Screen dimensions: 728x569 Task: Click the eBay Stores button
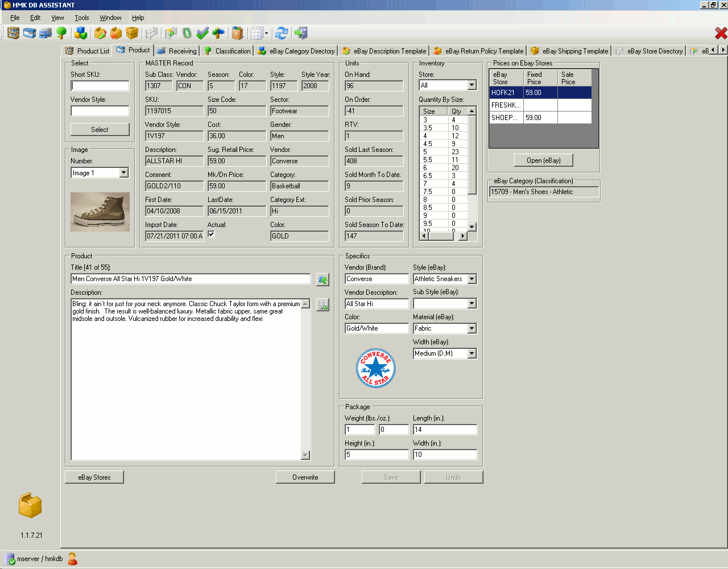pyautogui.click(x=94, y=477)
